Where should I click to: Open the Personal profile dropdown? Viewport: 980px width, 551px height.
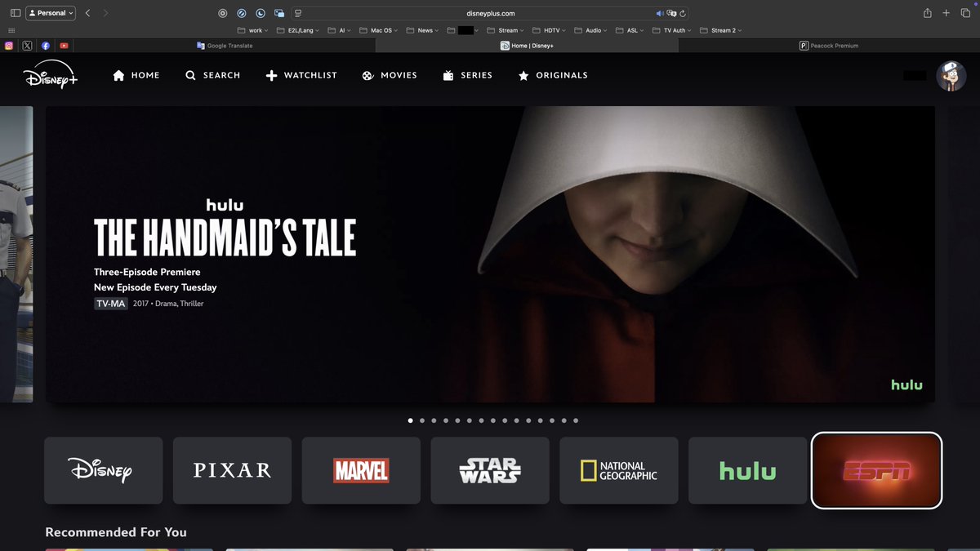tap(51, 13)
